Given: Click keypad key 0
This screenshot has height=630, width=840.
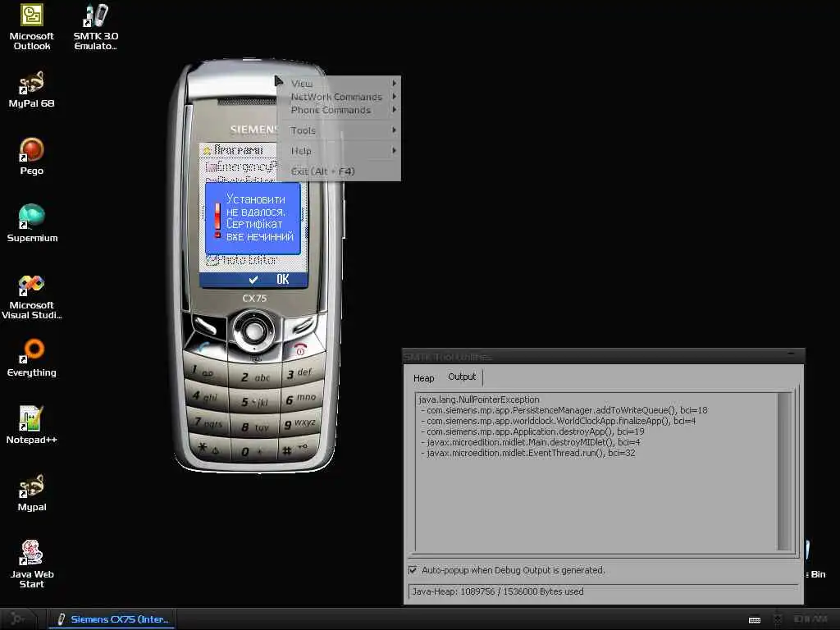Looking at the screenshot, I should pyautogui.click(x=254, y=452).
